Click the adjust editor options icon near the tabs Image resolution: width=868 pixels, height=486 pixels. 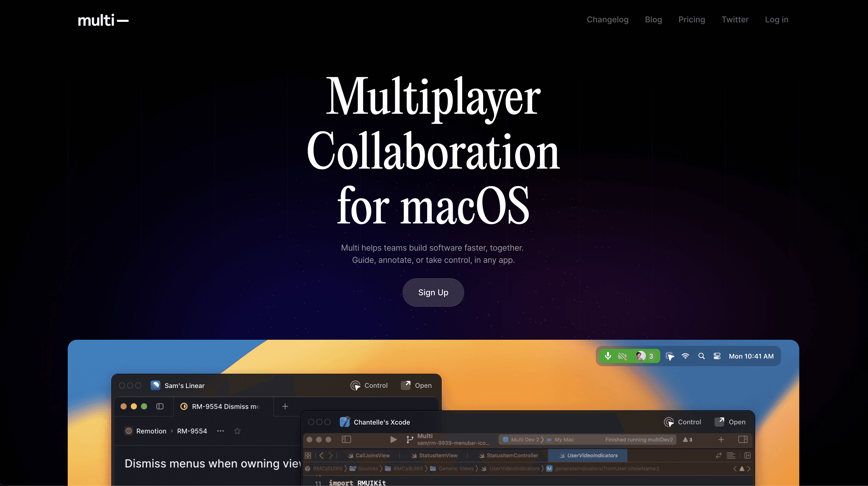point(731,455)
